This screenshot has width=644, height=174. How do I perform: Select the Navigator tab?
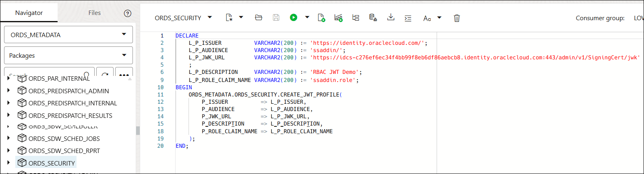[29, 13]
